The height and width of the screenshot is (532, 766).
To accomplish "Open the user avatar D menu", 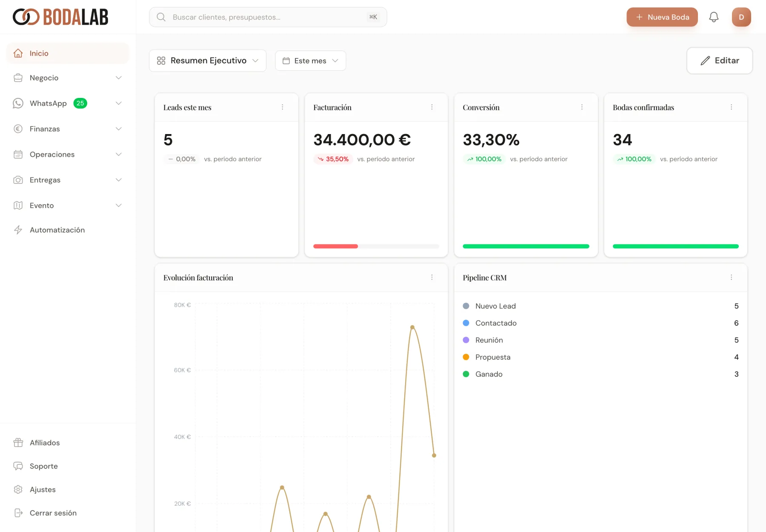I will click(x=741, y=17).
